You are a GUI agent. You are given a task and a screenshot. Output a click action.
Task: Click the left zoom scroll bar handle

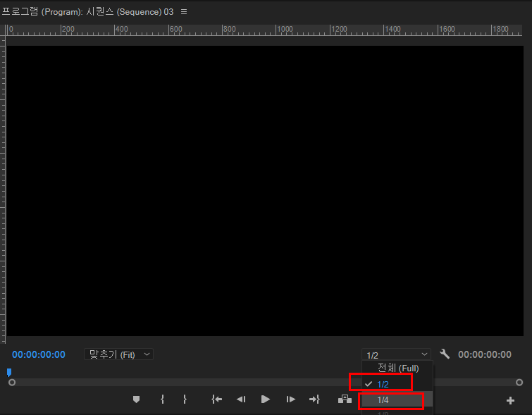click(12, 383)
